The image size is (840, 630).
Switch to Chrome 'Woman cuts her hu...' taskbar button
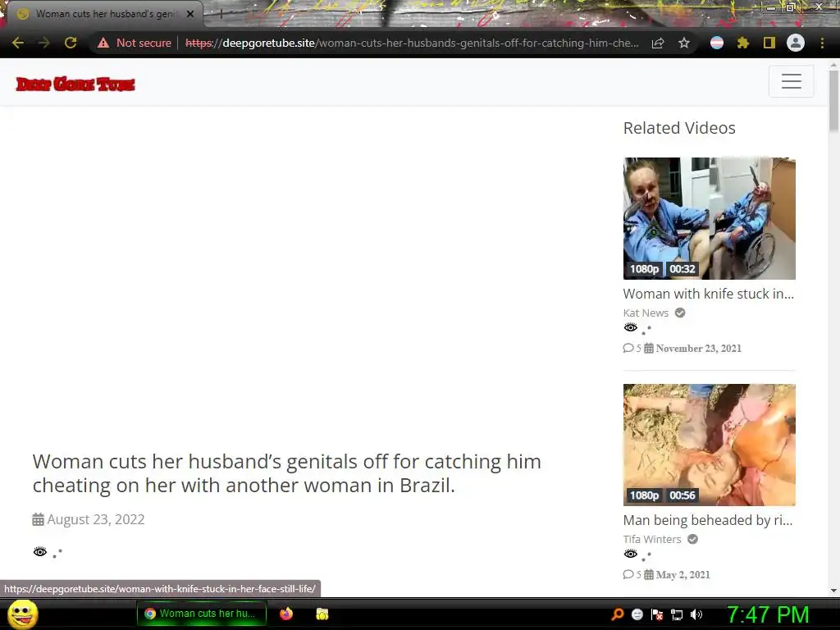(x=202, y=614)
